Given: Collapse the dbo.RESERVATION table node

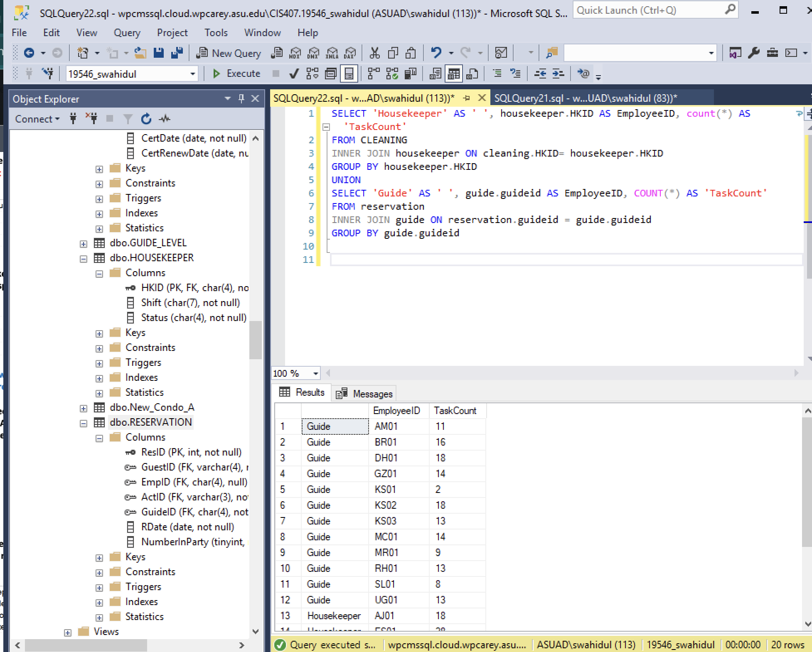Looking at the screenshot, I should (x=84, y=423).
